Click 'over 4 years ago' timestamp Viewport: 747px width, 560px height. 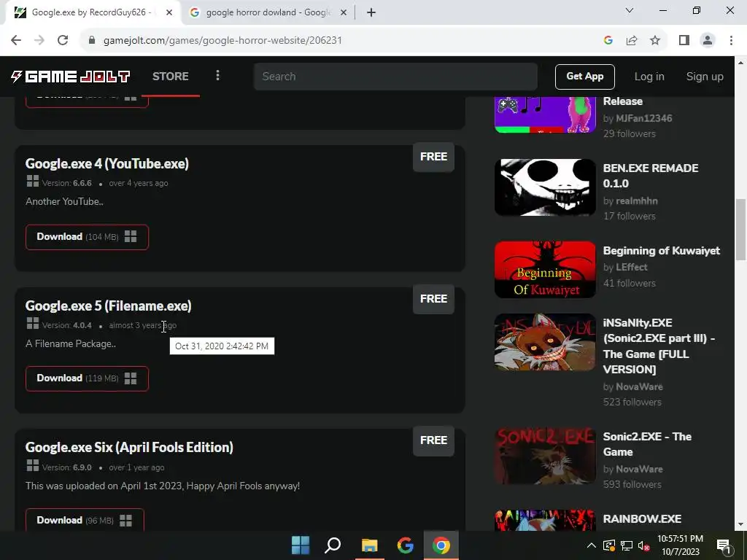click(138, 183)
